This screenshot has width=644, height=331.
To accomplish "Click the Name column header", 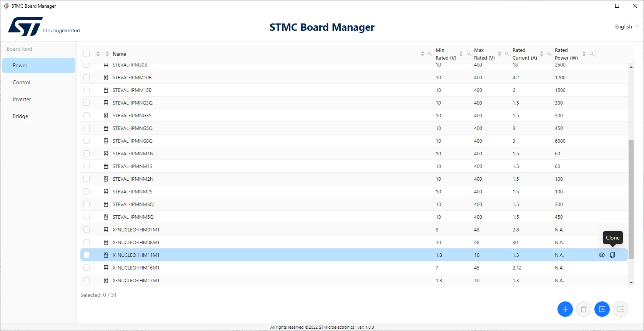I will click(x=119, y=54).
